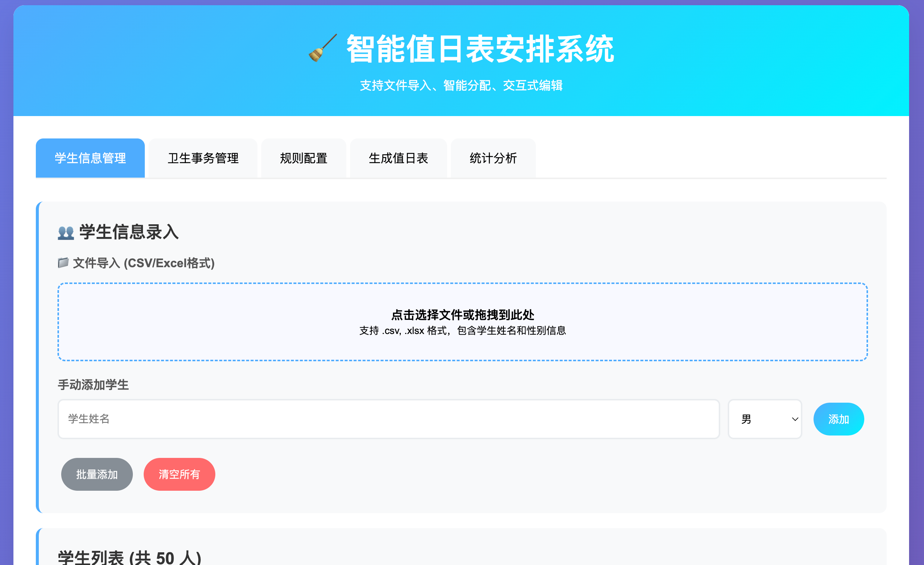Click the broom icon in the header
This screenshot has height=565, width=924.
[322, 49]
